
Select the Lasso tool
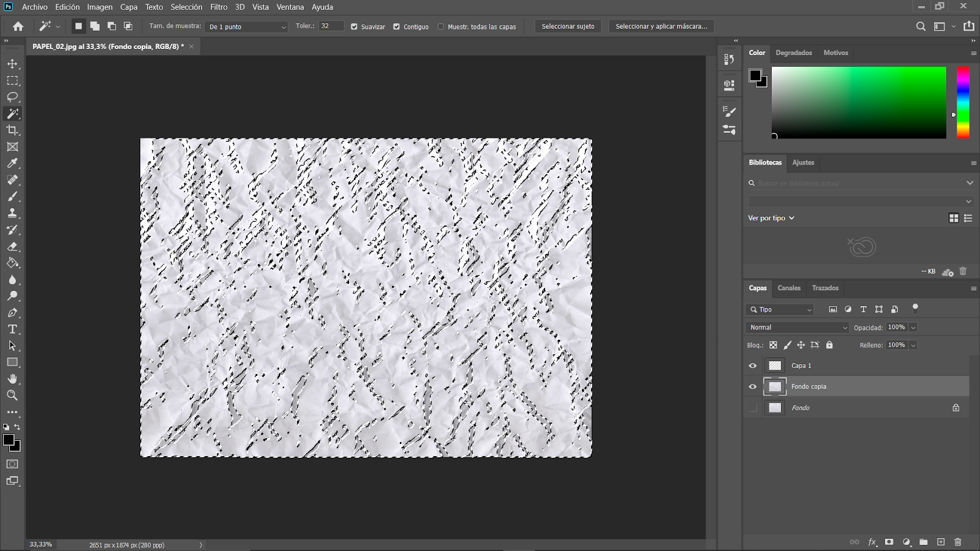click(12, 97)
